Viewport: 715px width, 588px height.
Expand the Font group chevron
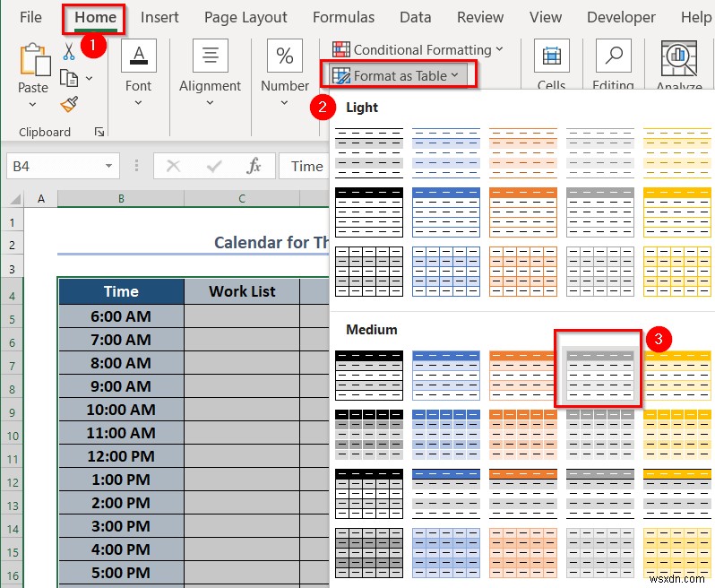tap(139, 103)
